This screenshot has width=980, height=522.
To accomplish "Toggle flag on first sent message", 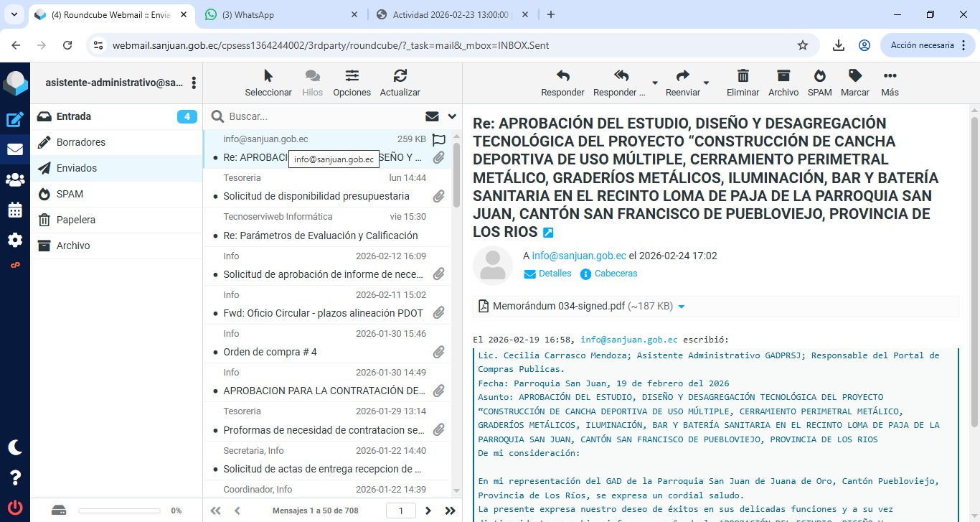I will pos(438,140).
